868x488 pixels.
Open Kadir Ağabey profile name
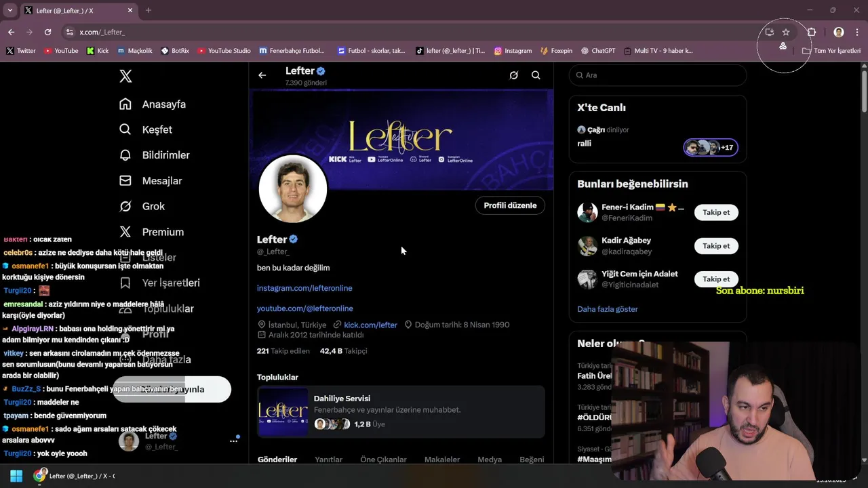pyautogui.click(x=626, y=241)
